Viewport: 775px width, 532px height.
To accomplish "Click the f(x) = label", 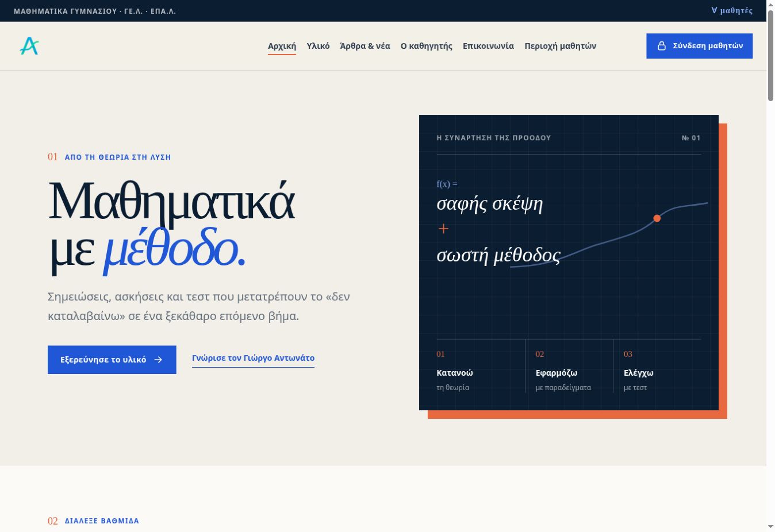I will click(447, 184).
